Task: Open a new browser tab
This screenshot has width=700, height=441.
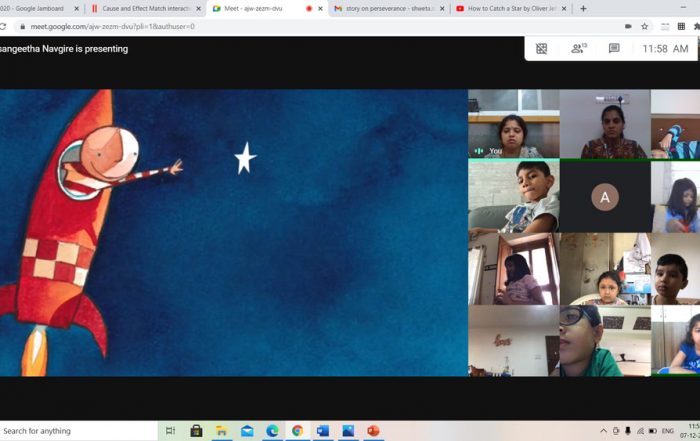Action: (583, 8)
